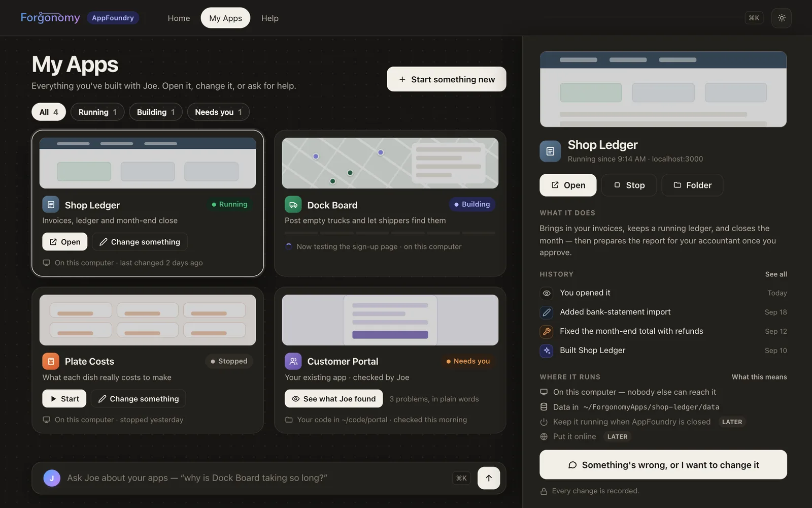Click Change something on Shop Ledger card

140,242
